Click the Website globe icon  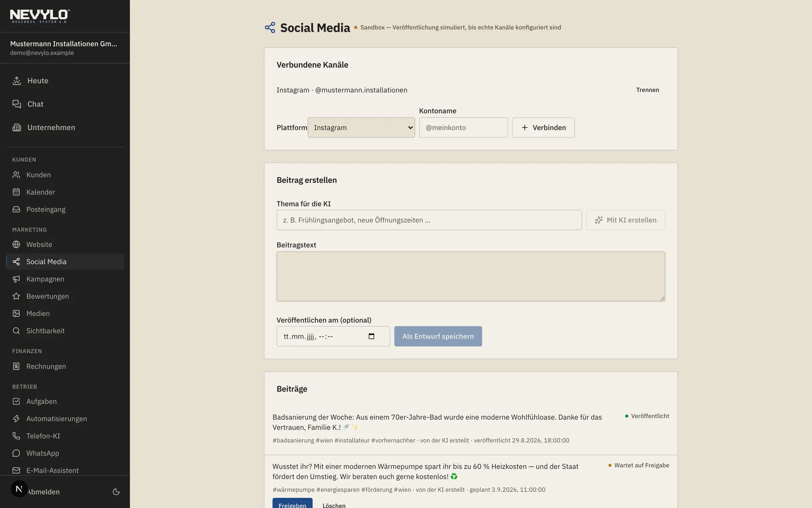click(x=16, y=244)
